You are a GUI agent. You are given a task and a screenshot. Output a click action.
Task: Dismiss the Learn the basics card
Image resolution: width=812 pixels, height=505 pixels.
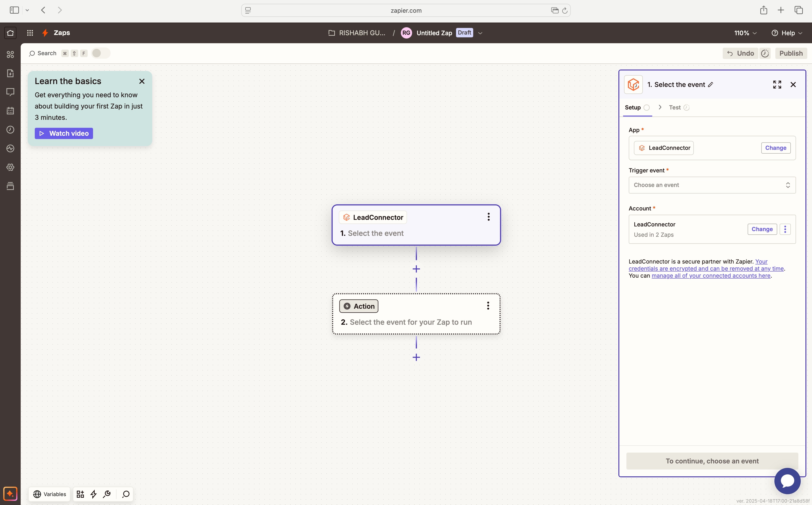142,81
